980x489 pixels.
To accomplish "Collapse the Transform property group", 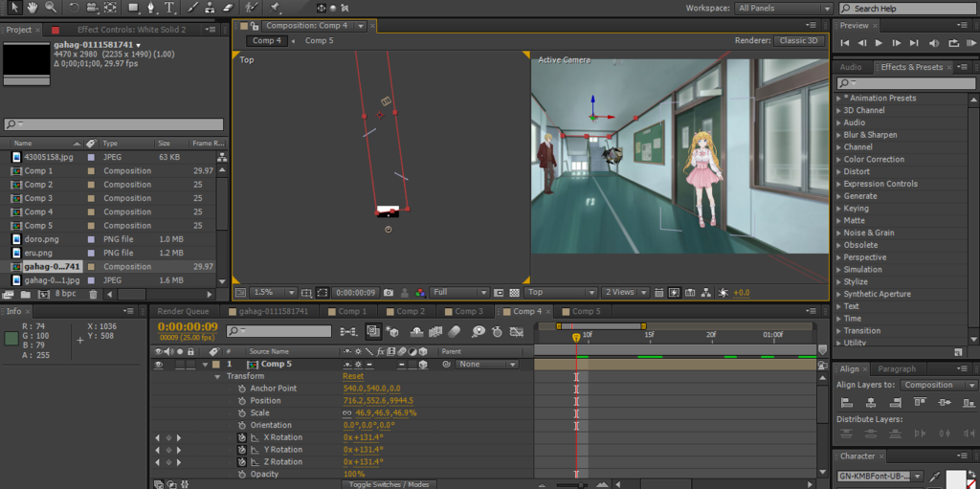I will point(217,376).
